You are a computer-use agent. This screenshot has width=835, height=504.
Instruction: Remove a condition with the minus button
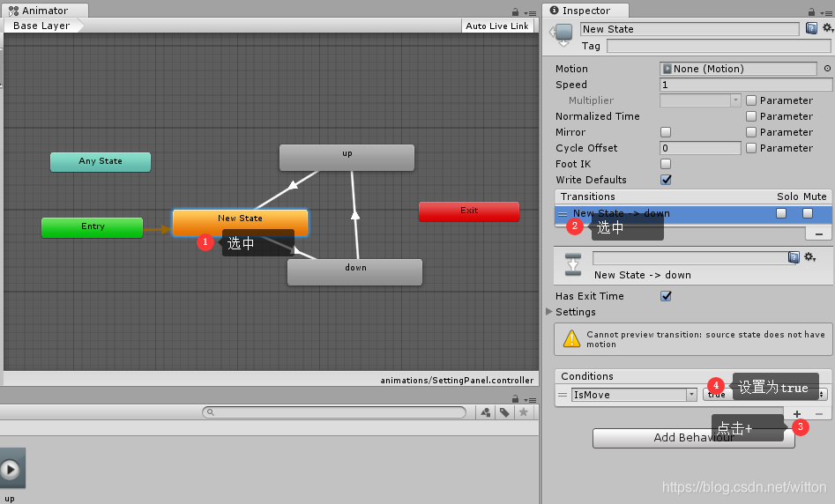[x=819, y=413]
